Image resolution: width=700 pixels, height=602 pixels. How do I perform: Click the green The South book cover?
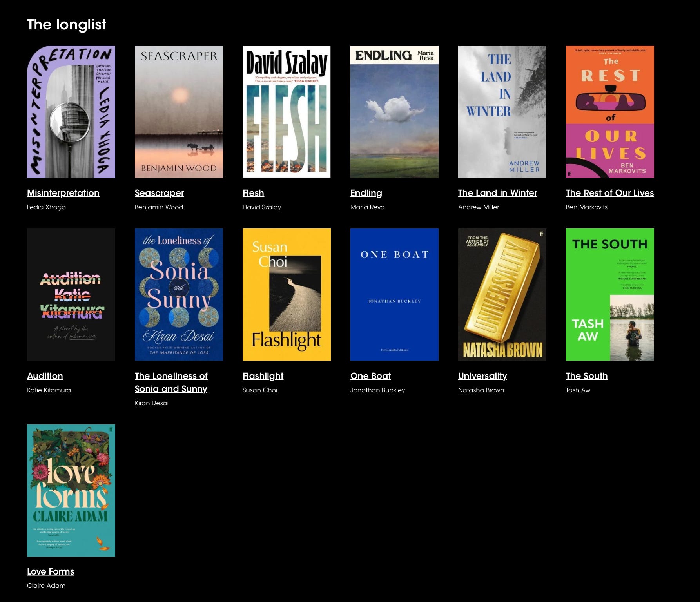(x=610, y=294)
